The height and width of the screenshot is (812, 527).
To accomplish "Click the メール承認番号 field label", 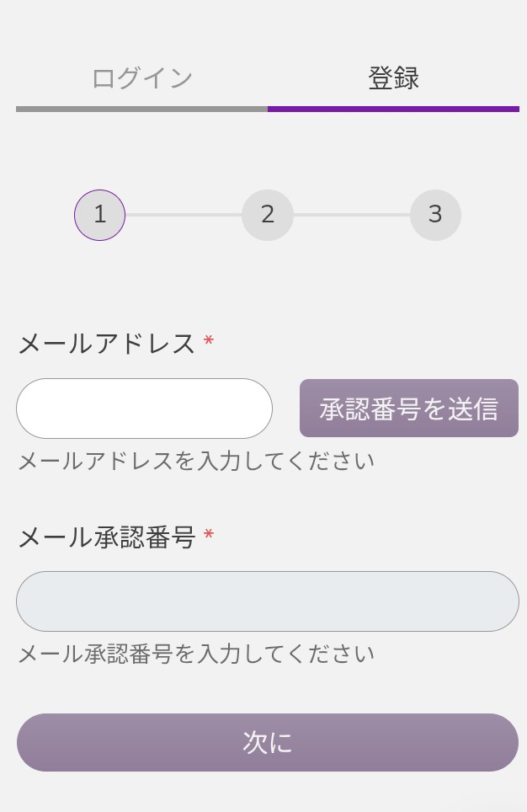I will pyautogui.click(x=107, y=537).
